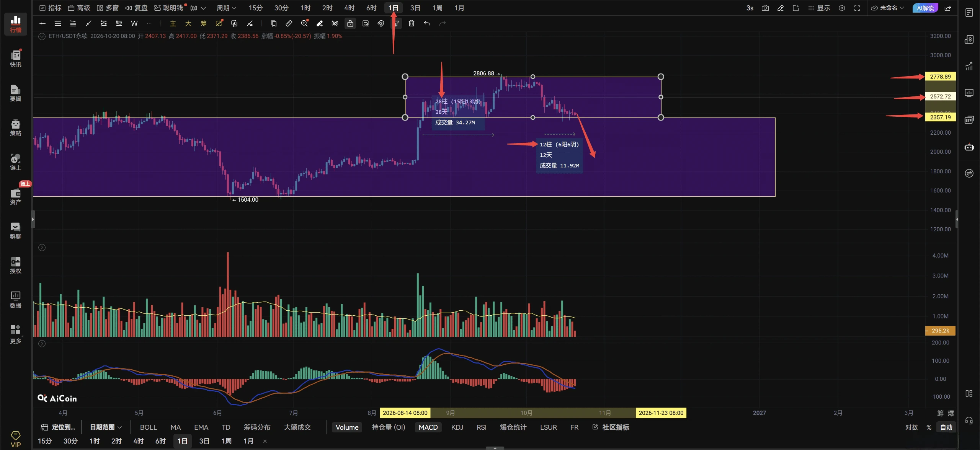Click the trash delete drawings icon
The height and width of the screenshot is (450, 980).
tap(412, 23)
